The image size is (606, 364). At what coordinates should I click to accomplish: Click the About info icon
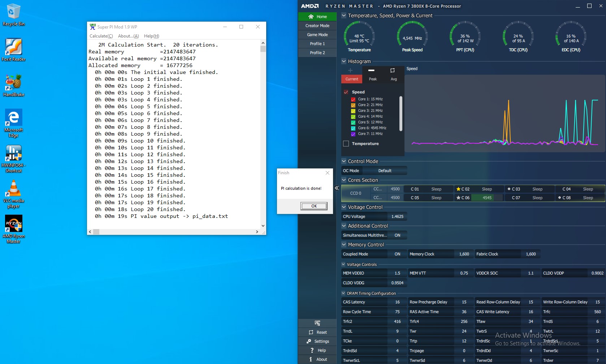tap(311, 359)
